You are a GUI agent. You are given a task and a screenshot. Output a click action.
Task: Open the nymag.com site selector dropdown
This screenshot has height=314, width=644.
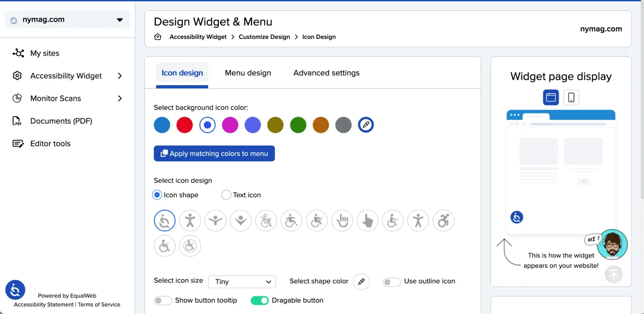coord(67,20)
